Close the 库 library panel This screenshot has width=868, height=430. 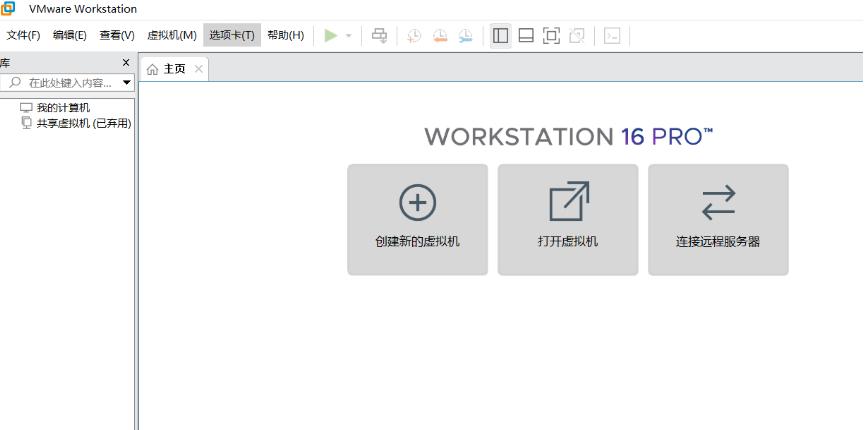[126, 63]
